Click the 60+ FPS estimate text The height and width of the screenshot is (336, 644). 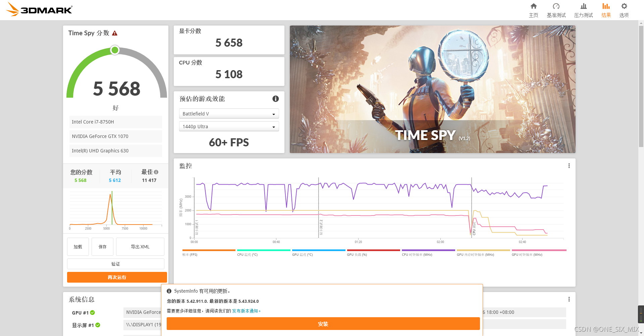(x=229, y=142)
